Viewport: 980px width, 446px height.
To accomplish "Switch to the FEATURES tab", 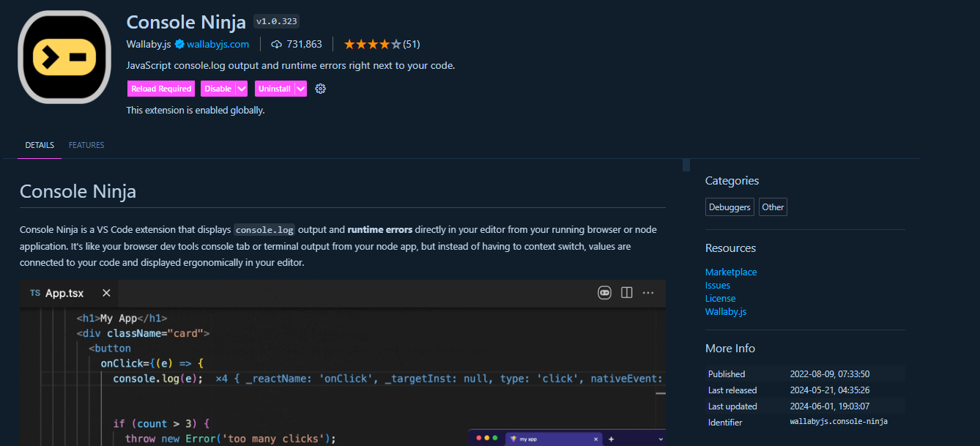I will (x=86, y=145).
